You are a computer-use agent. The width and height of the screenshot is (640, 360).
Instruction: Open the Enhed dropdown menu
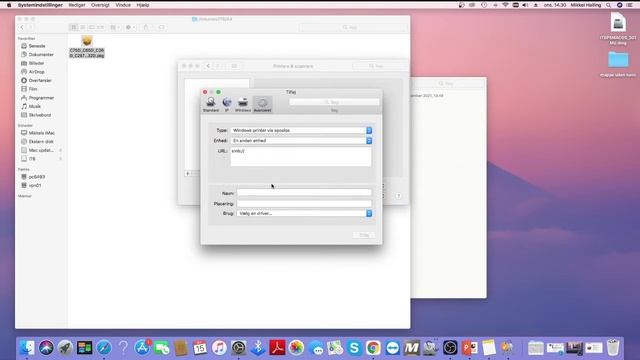(x=301, y=140)
